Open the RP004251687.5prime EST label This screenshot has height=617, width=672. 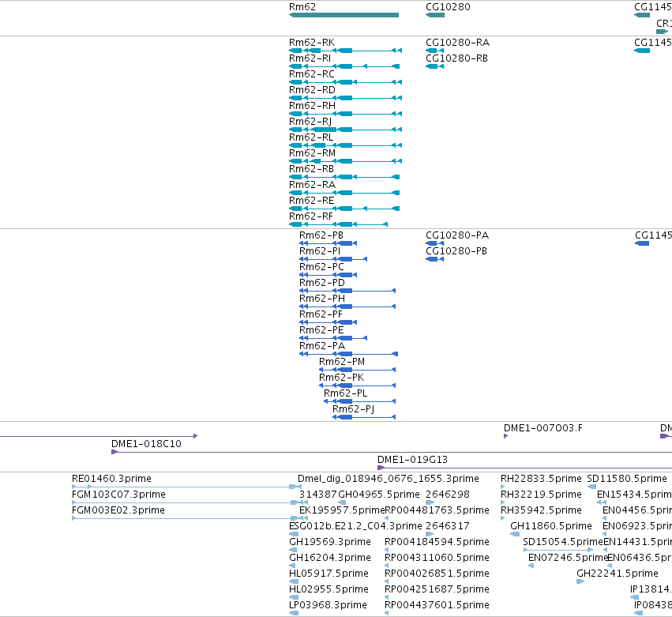437,589
